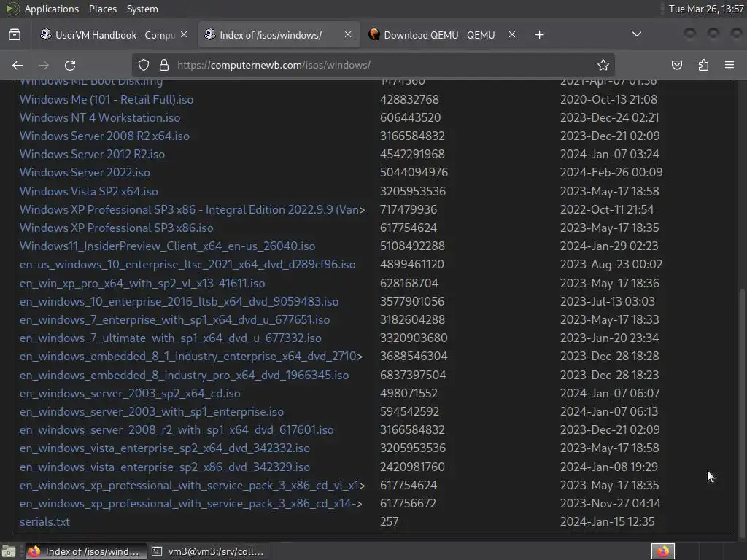Viewport: 747px width, 560px height.
Task: Click the clock showing Tue Mar 26
Action: tap(706, 9)
